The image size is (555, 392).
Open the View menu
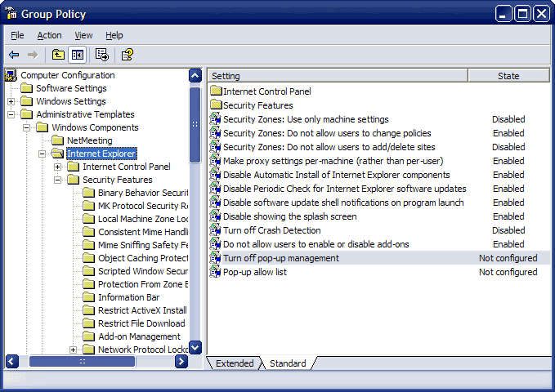[83, 35]
